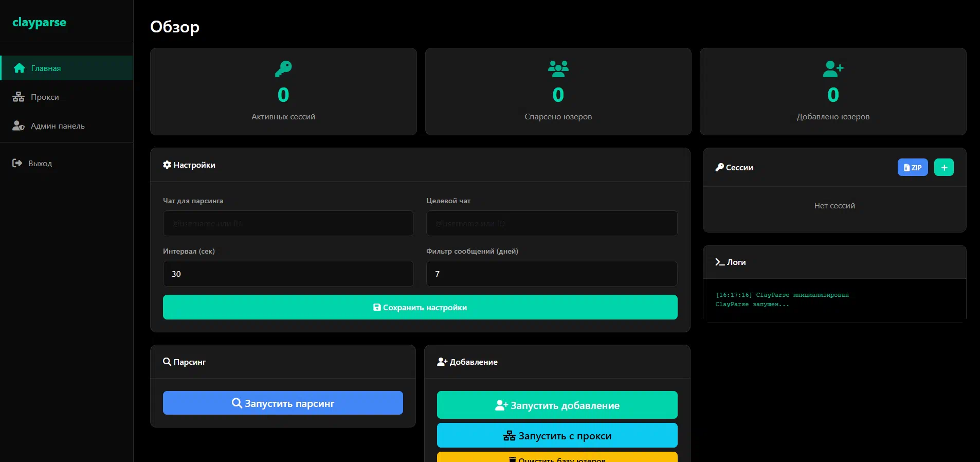Click the users group icon above Спарсено юзеров
This screenshot has height=462, width=980.
[558, 69]
